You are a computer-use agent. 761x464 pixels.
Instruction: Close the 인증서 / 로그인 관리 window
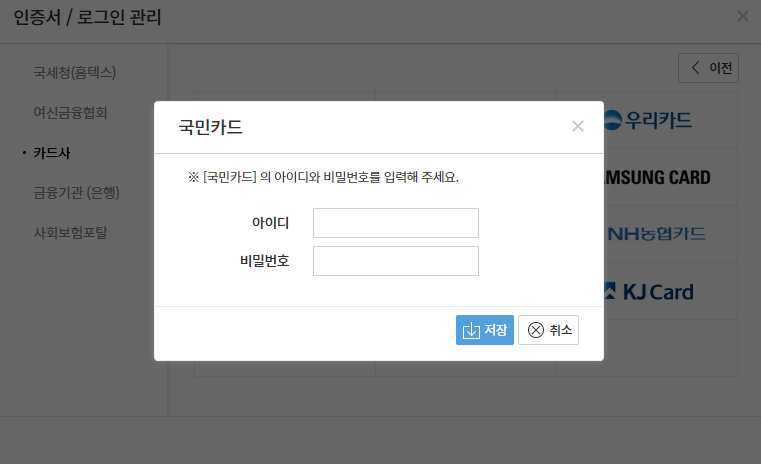742,16
